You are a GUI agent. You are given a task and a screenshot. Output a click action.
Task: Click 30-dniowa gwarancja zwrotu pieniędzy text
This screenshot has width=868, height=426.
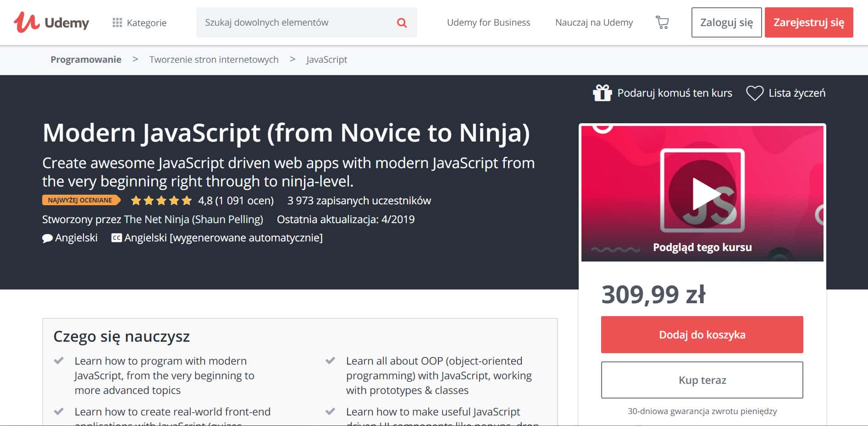coord(702,411)
